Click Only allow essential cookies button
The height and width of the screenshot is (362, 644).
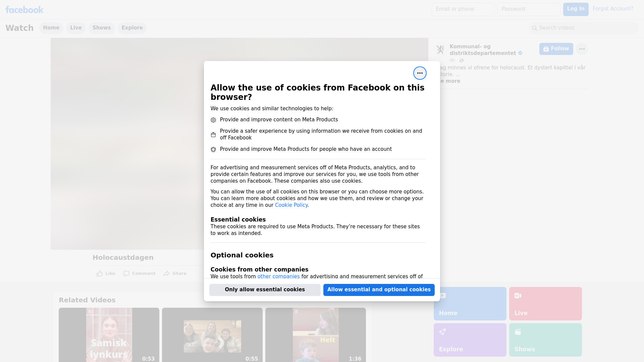tap(265, 290)
